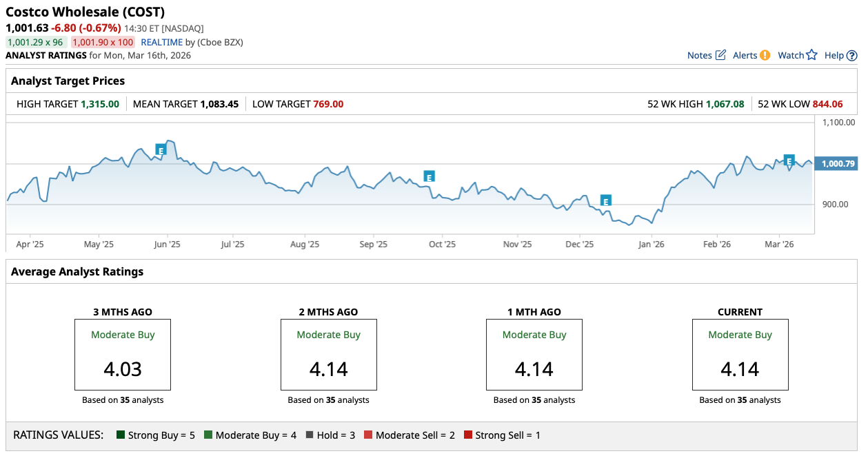This screenshot has height=458, width=868.
Task: Click the Hold gray swatch
Action: [x=310, y=435]
